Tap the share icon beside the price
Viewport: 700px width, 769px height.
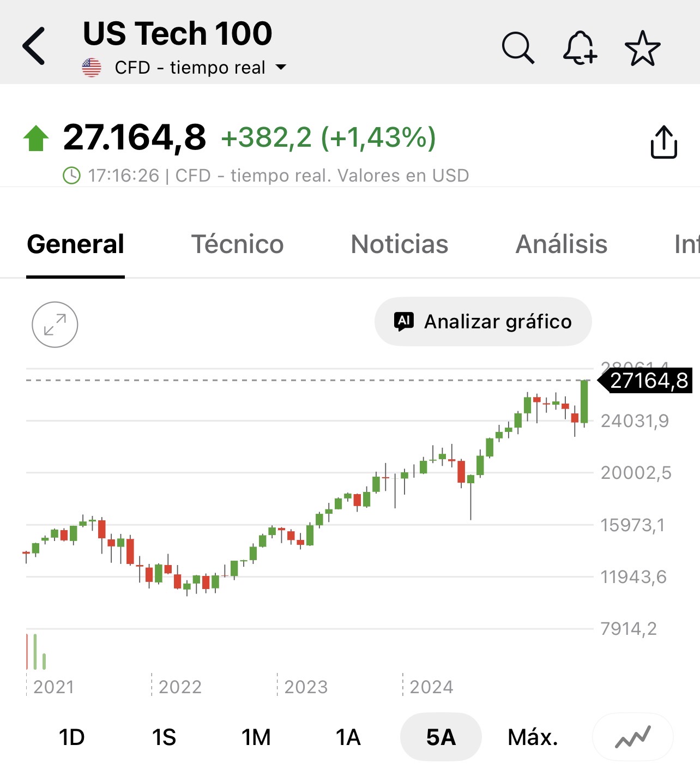[x=663, y=142]
